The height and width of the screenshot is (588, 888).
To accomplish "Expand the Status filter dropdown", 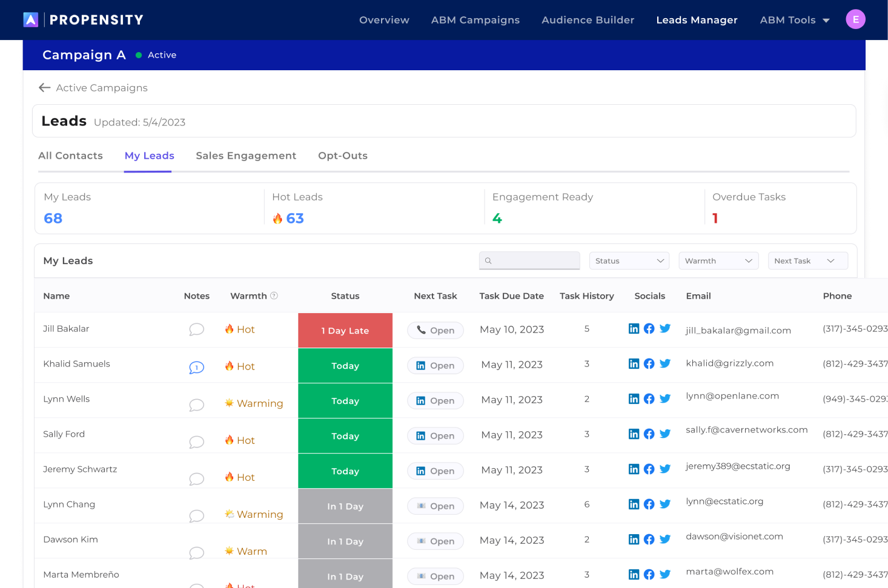I will point(629,261).
